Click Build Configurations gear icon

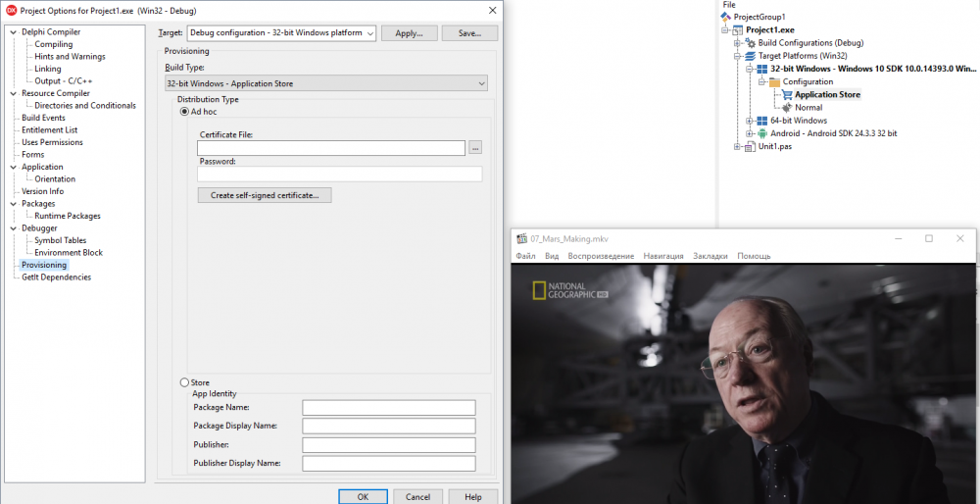pos(751,43)
